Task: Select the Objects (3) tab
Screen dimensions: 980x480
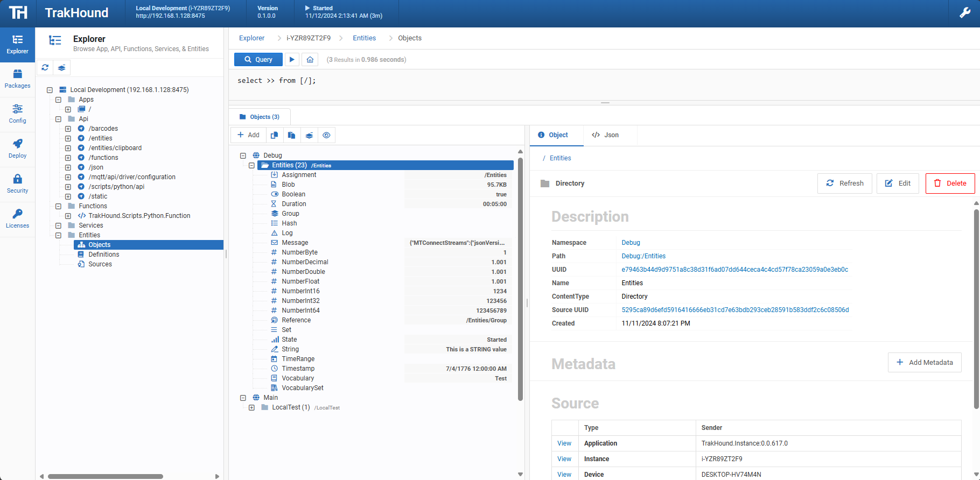Action: tap(260, 117)
